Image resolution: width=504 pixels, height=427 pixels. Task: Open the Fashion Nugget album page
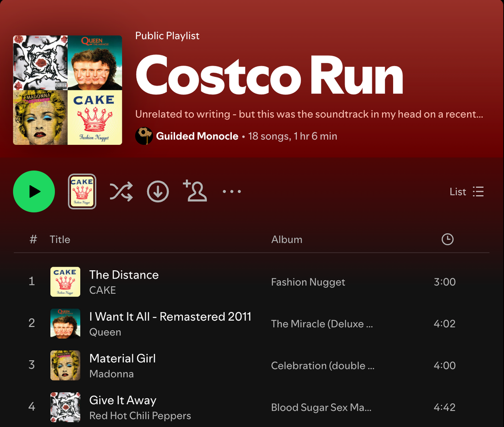point(308,282)
